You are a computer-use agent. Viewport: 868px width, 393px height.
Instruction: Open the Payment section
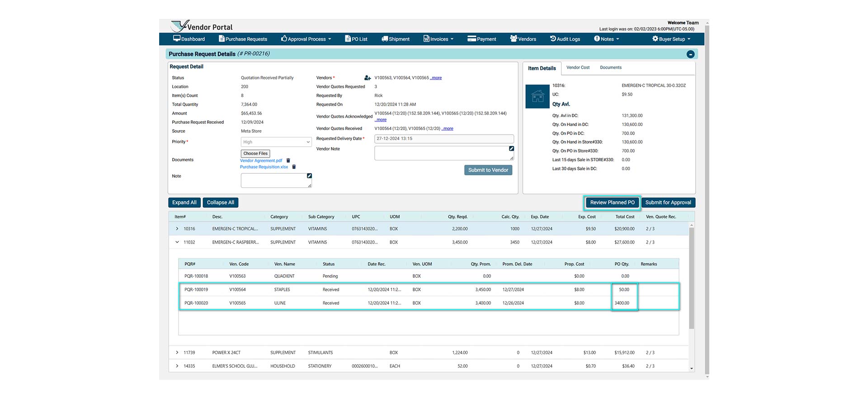[482, 39]
